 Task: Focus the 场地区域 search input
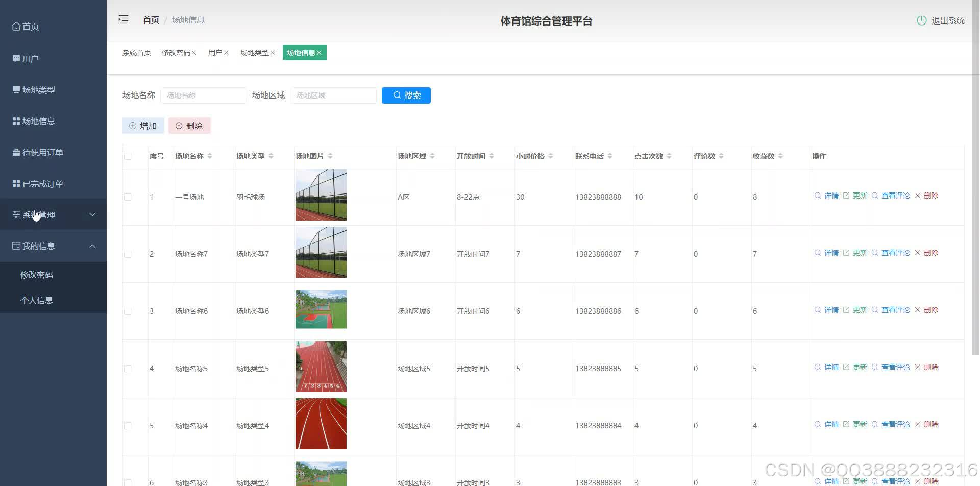point(333,95)
